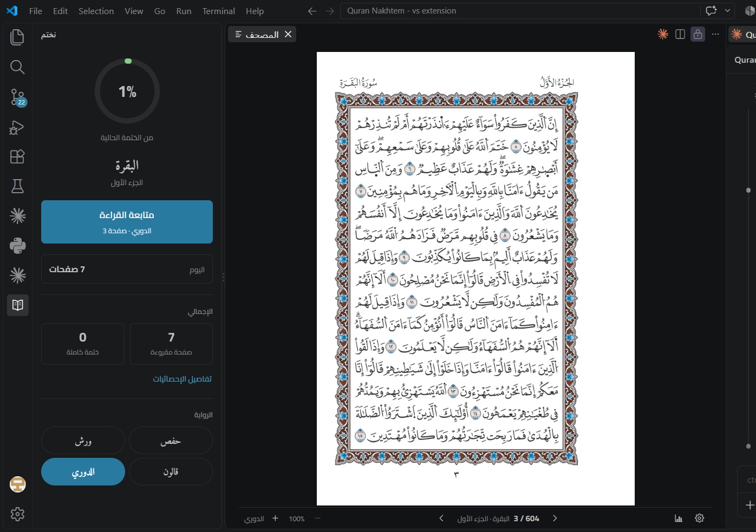Switch to the المصحف editor tab

pyautogui.click(x=262, y=34)
